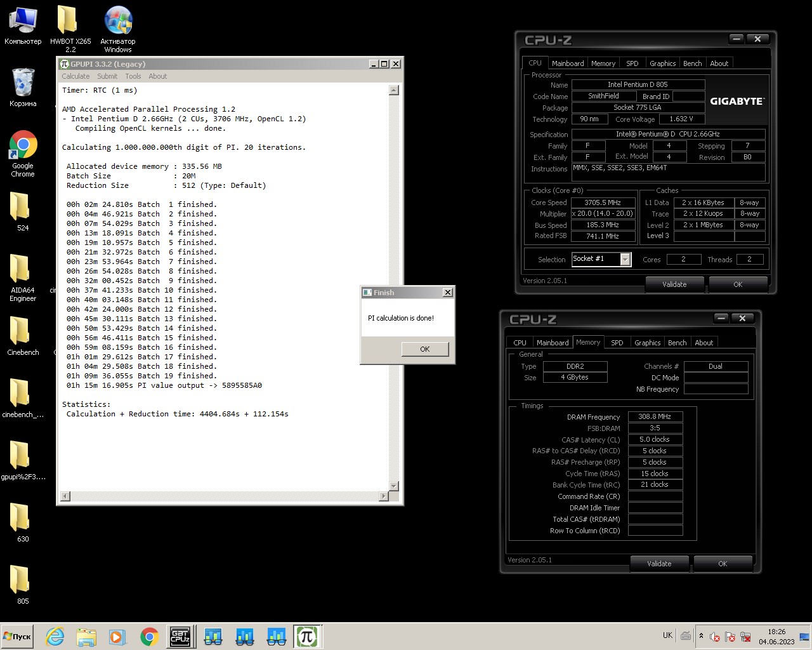Switch to the first CPU-Z glasses taskbar window

tap(213, 636)
